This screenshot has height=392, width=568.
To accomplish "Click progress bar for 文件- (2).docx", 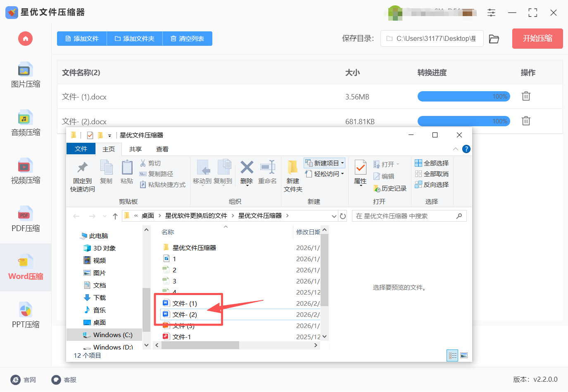I will tap(464, 121).
